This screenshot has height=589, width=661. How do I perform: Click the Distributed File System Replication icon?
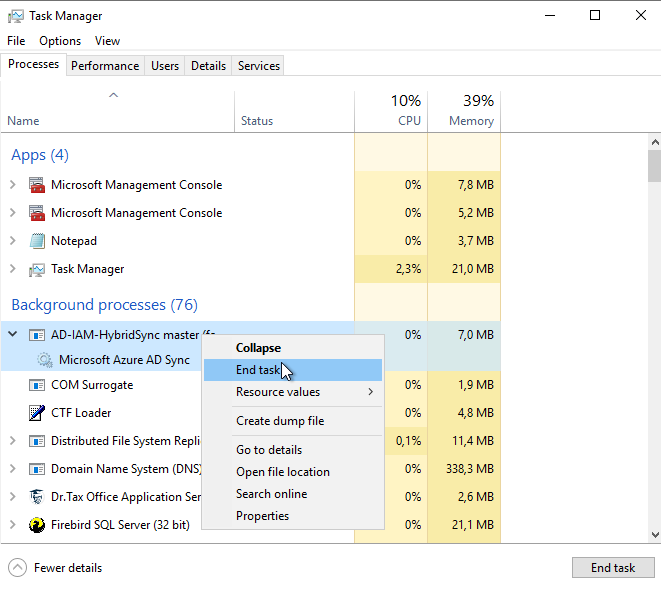coord(37,441)
